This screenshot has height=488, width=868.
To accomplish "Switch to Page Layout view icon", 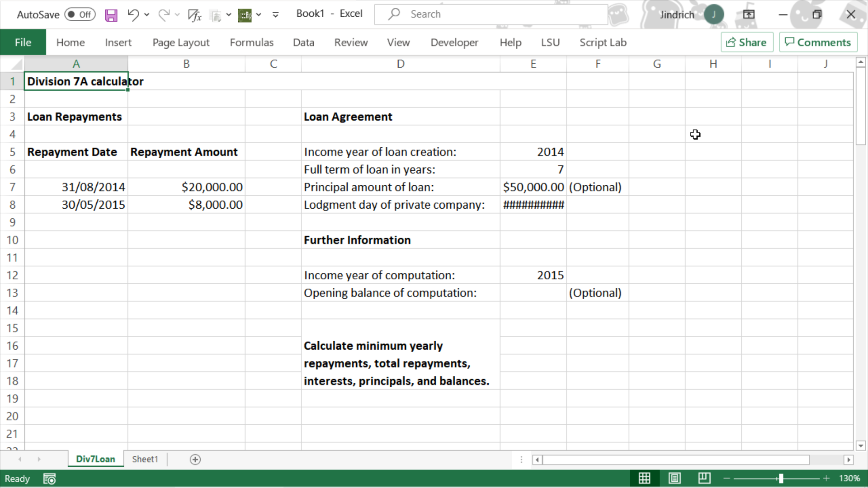I will coord(675,478).
